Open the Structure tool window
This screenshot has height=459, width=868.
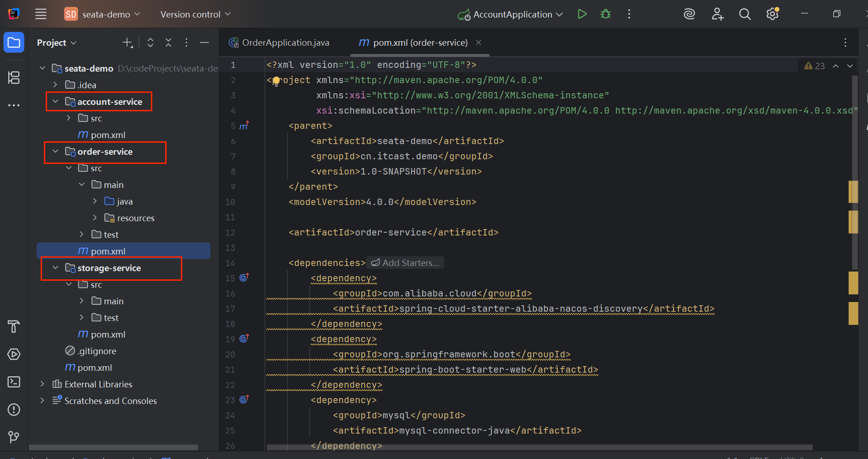click(14, 78)
